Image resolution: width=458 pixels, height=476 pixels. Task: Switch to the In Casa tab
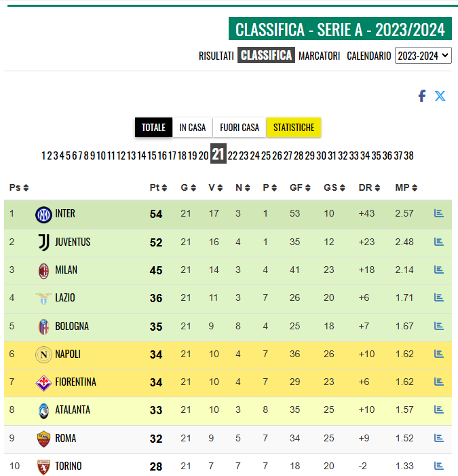point(193,128)
